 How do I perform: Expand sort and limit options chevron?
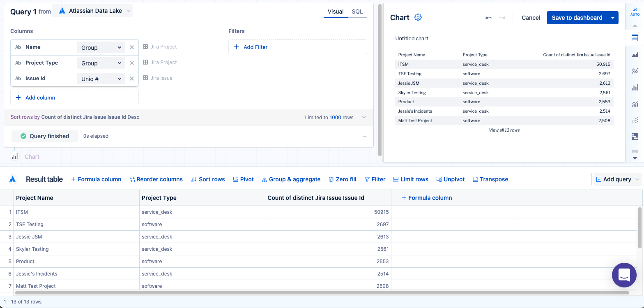(364, 117)
